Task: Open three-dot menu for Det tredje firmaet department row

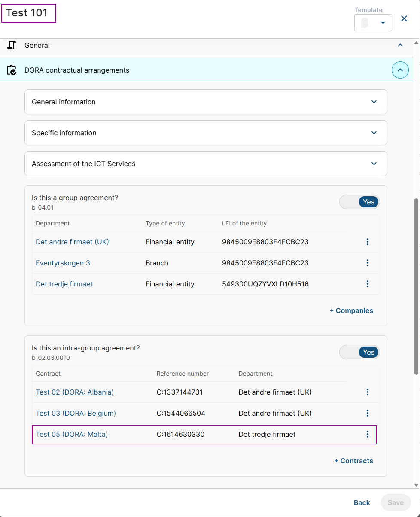Action: (x=367, y=284)
